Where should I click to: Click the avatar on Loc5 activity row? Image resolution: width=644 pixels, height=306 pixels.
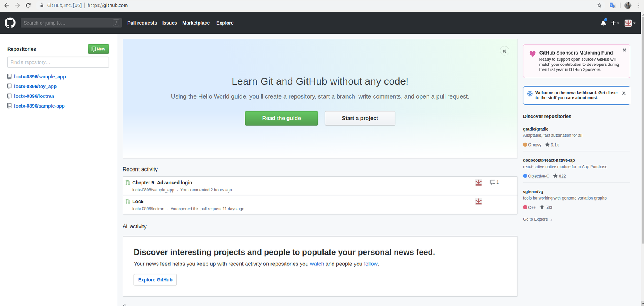[479, 202]
